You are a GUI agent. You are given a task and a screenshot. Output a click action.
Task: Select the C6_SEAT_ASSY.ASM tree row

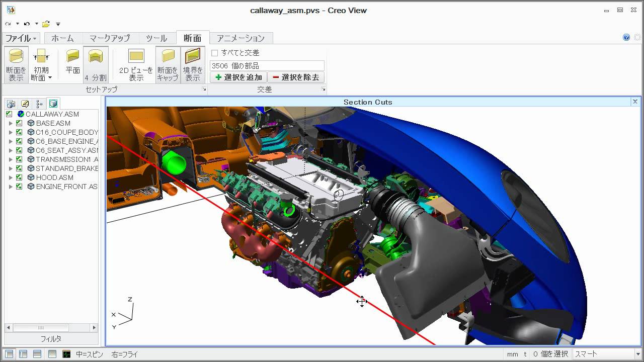67,150
